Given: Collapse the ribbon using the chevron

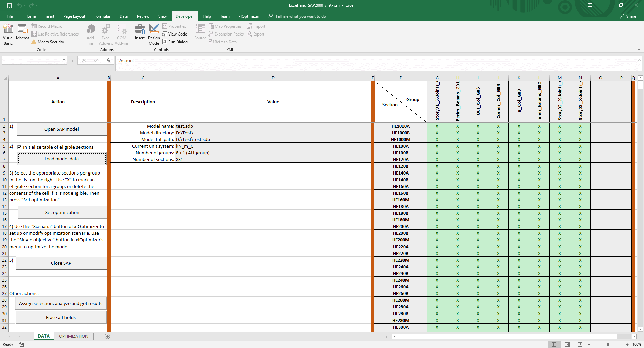Looking at the screenshot, I should tap(639, 50).
